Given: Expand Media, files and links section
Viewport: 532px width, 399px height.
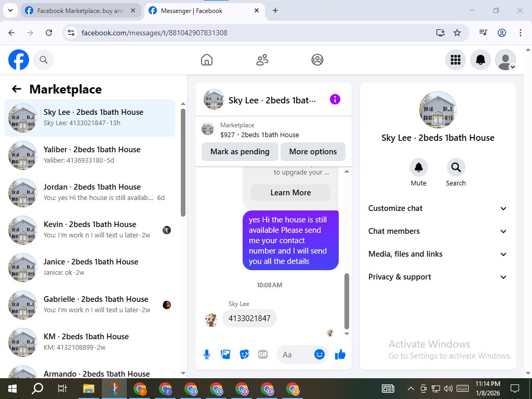Looking at the screenshot, I should 437,254.
